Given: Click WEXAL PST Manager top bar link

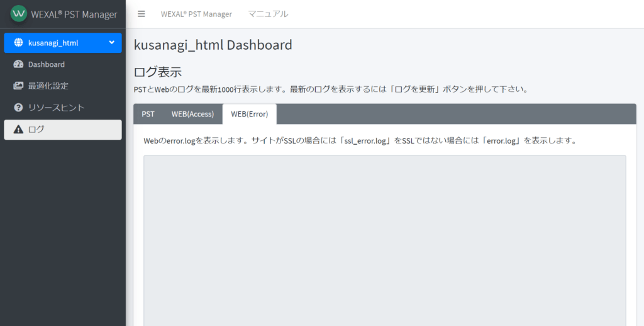Looking at the screenshot, I should (x=196, y=14).
